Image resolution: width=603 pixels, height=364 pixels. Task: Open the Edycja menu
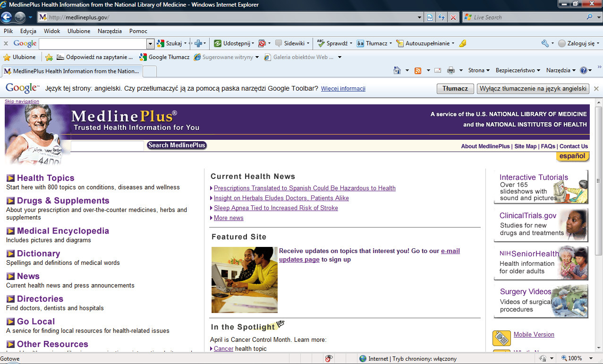pos(28,31)
